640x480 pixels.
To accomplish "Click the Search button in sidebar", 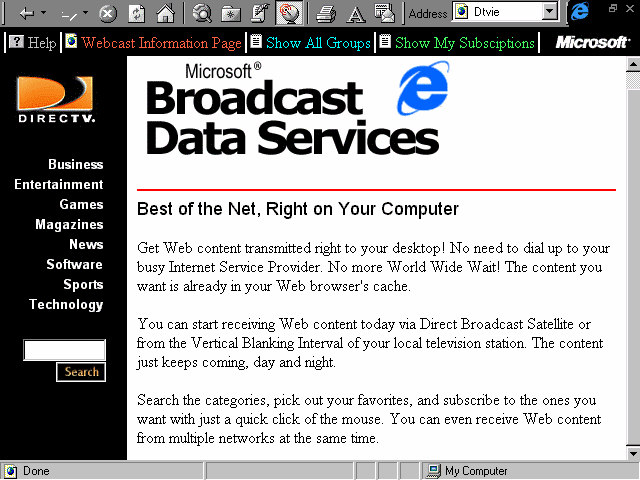I will point(81,372).
